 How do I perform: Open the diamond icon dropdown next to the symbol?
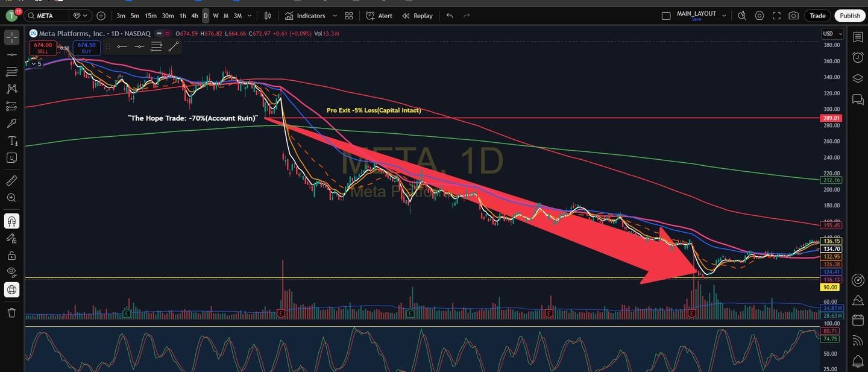[x=79, y=16]
